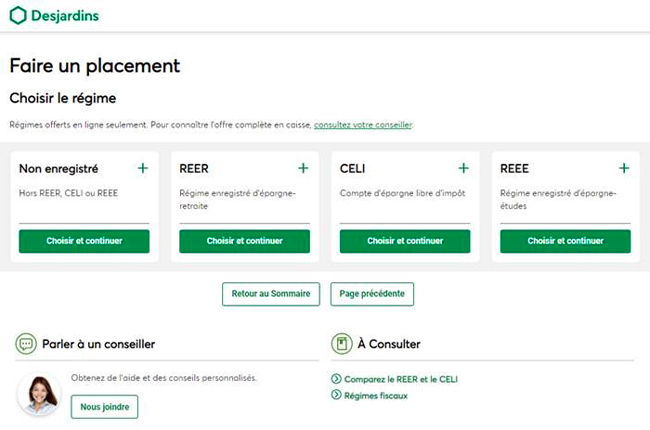Click the chat bubble advisor icon
Viewport: 650px width, 430px height.
25,344
